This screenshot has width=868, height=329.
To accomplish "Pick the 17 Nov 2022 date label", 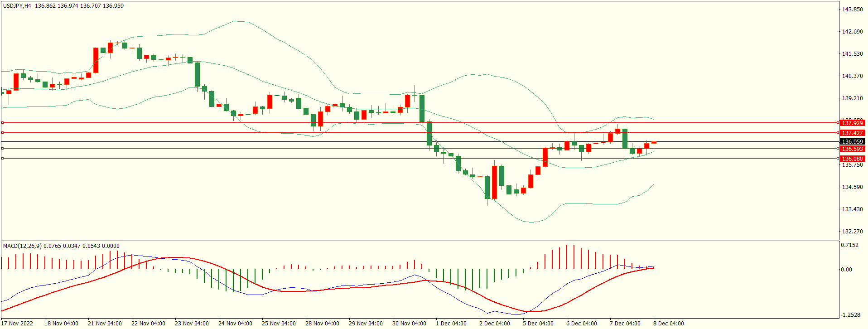I will coord(17,323).
